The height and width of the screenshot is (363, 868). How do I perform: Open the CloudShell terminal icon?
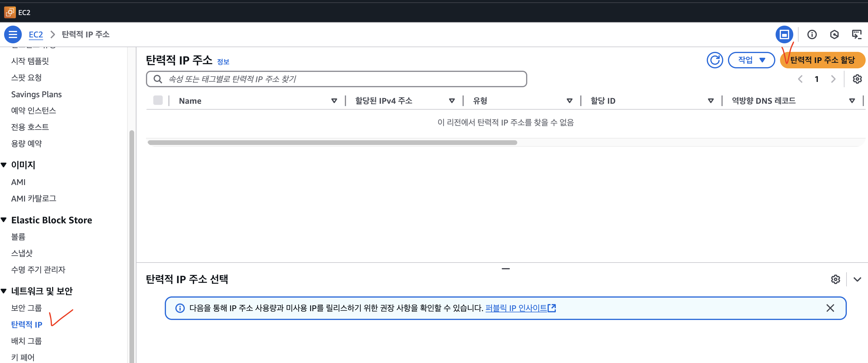tap(856, 34)
